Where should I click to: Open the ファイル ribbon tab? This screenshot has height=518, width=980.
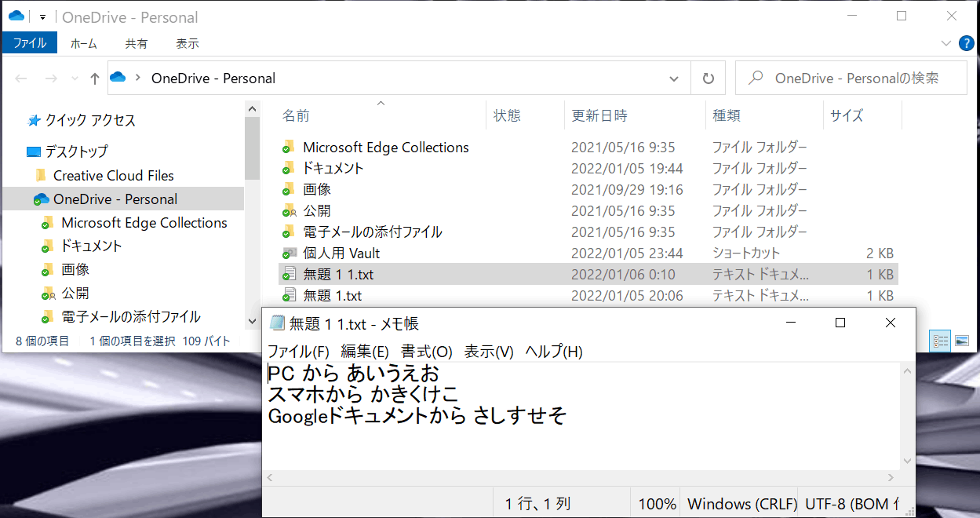[x=30, y=44]
